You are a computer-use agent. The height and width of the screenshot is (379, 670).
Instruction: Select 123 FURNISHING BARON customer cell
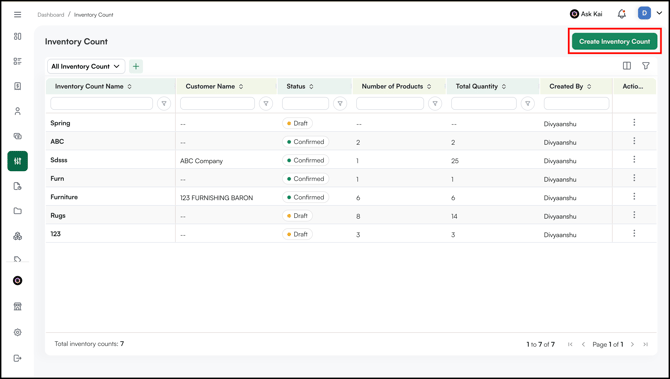[x=217, y=198]
